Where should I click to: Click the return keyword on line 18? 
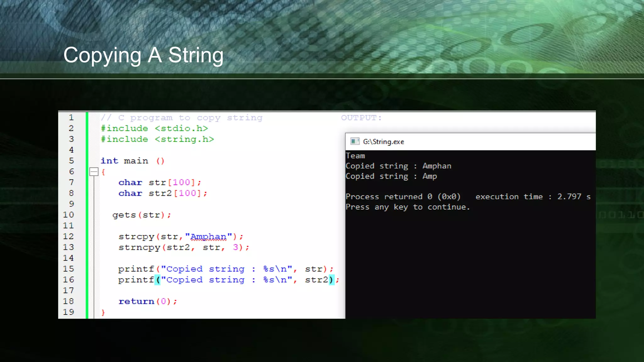136,301
